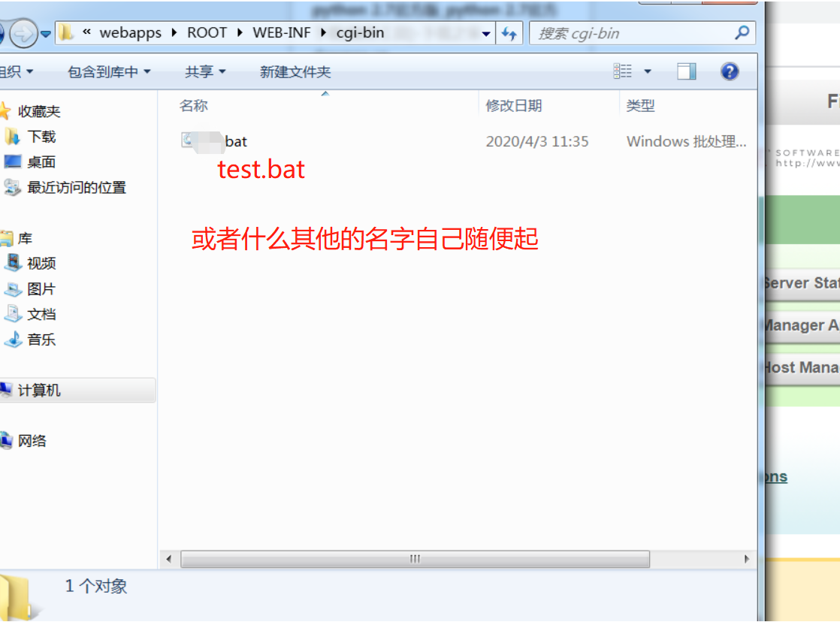Sort by the 类型 column header
Image resolution: width=840 pixels, height=622 pixels.
[641, 105]
